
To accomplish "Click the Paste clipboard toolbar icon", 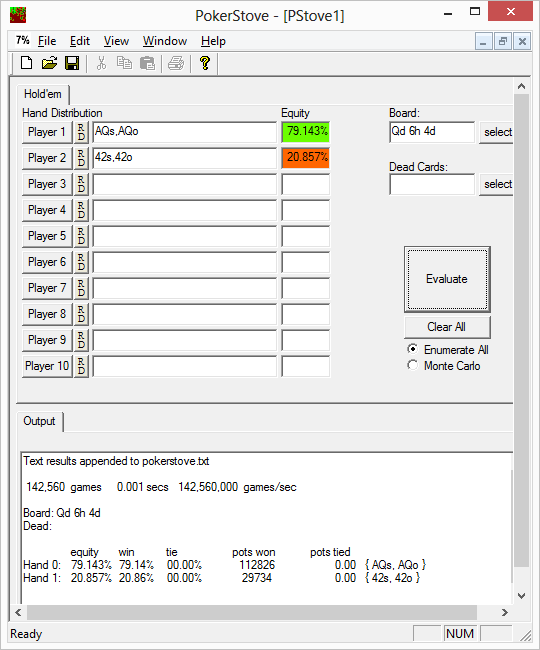I will pyautogui.click(x=147, y=63).
